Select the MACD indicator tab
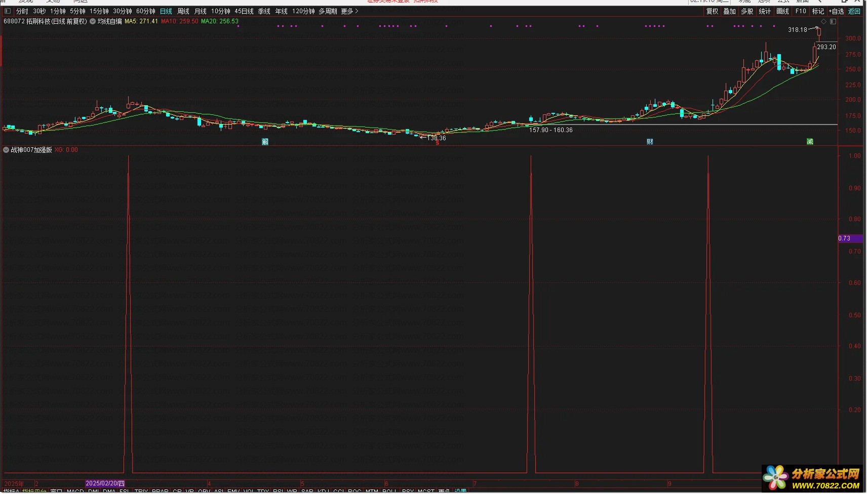The height and width of the screenshot is (494, 868). click(75, 491)
